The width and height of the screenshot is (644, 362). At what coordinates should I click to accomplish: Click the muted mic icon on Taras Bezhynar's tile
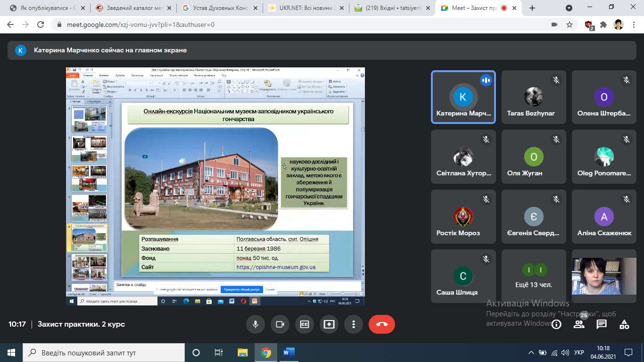pyautogui.click(x=556, y=80)
